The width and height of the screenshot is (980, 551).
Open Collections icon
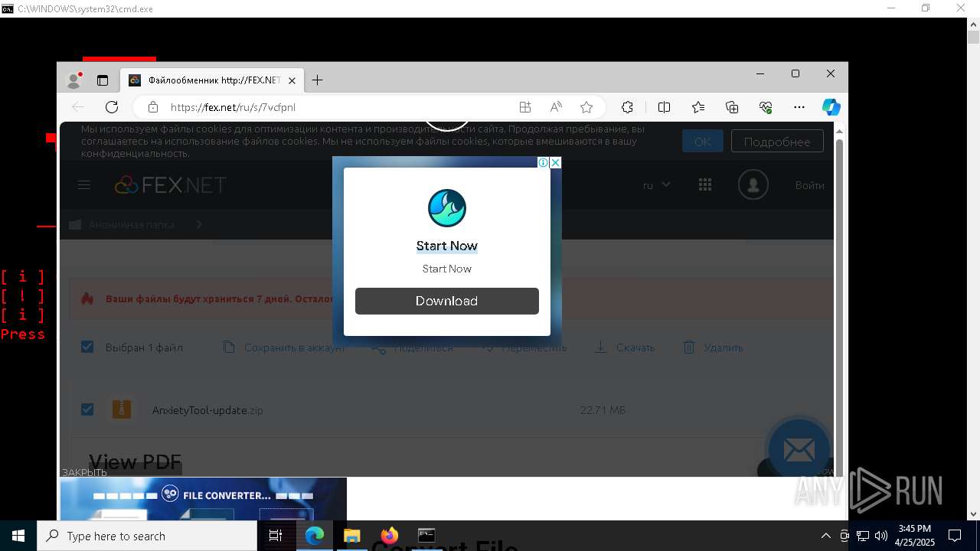(x=732, y=107)
